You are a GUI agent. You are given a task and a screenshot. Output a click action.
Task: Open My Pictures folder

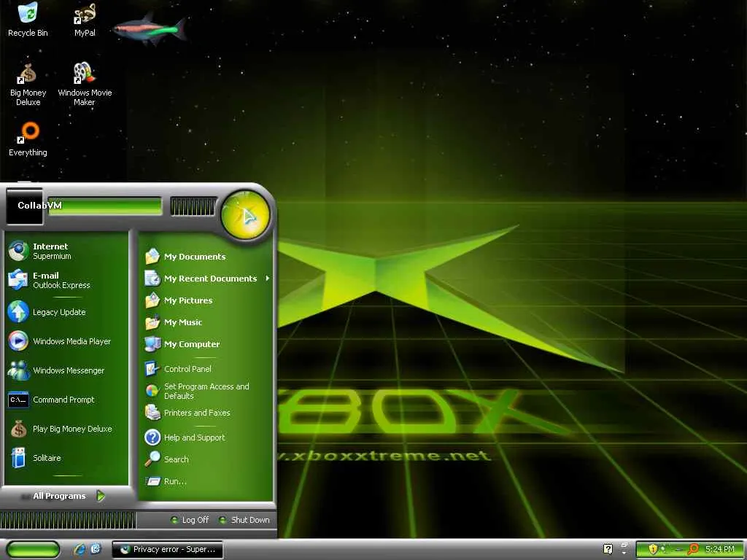pos(206,300)
